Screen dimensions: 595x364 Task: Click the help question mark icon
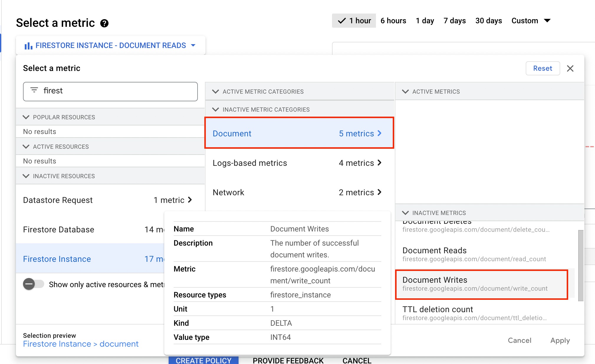[x=104, y=23]
